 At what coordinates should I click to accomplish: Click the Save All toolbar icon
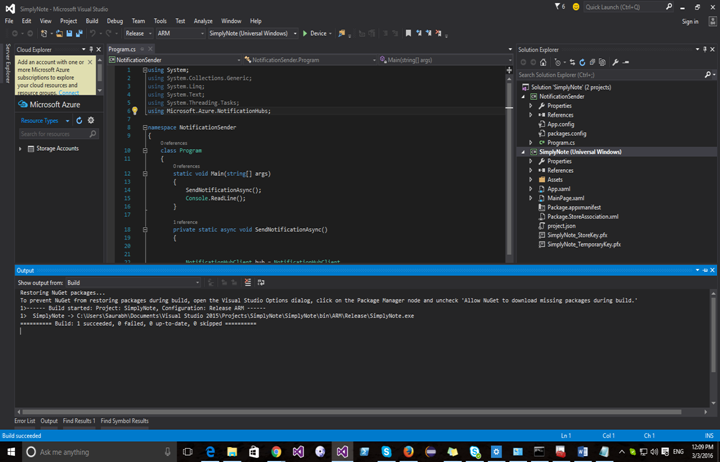pos(81,33)
